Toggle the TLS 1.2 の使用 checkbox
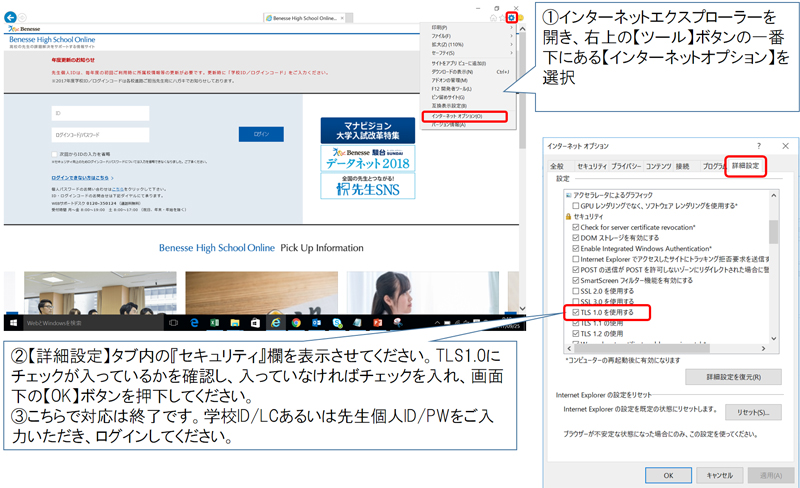Image resolution: width=800 pixels, height=488 pixels. point(576,333)
